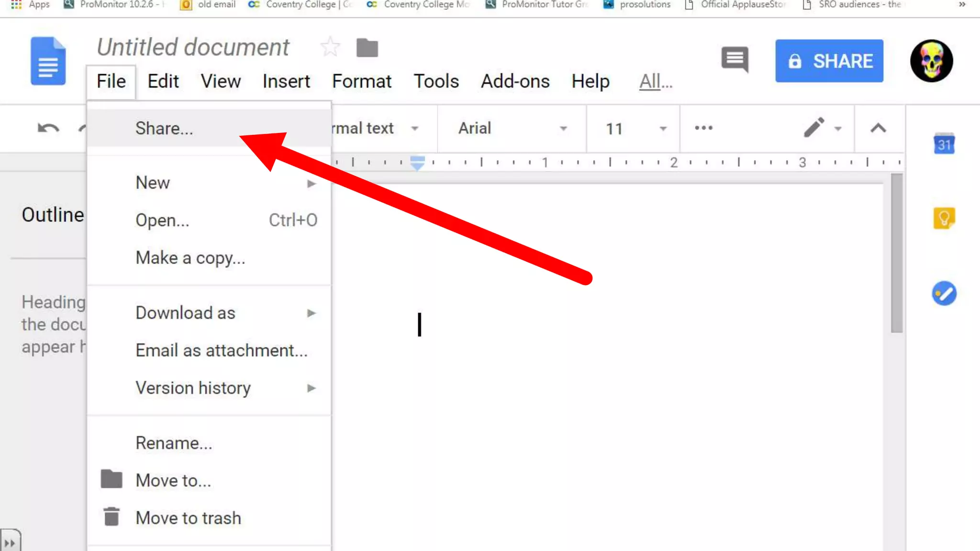Select Share... in the File menu

pyautogui.click(x=164, y=128)
